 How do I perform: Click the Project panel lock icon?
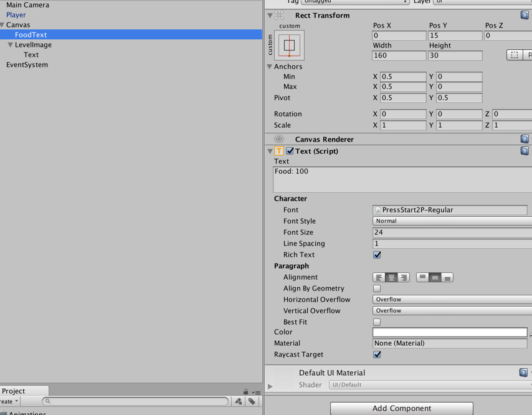[x=245, y=392]
